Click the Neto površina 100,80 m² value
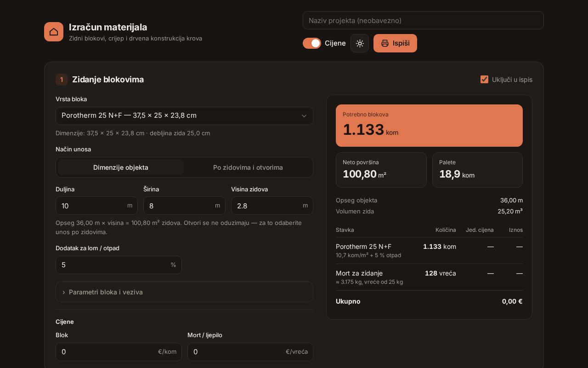 [x=364, y=174]
